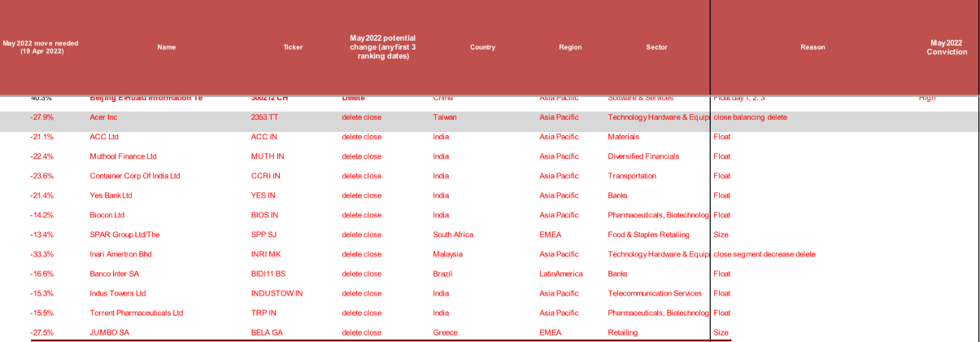Click the Reason column header

pyautogui.click(x=812, y=47)
